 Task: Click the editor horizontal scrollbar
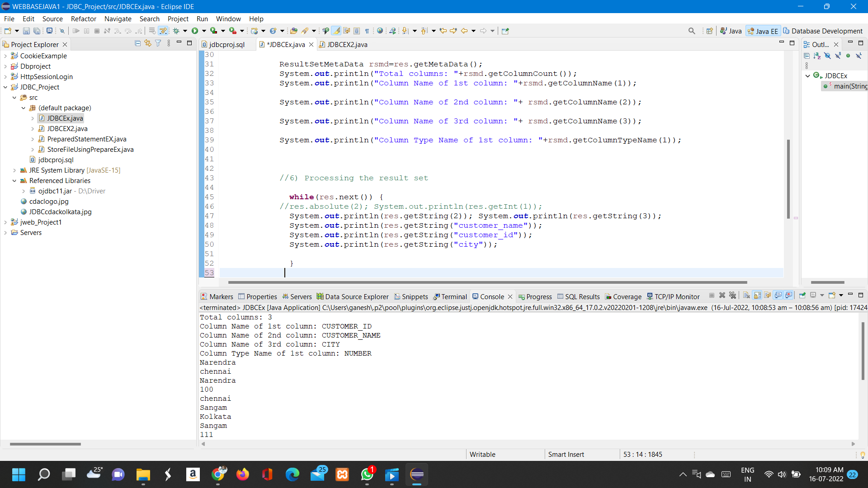click(x=487, y=282)
